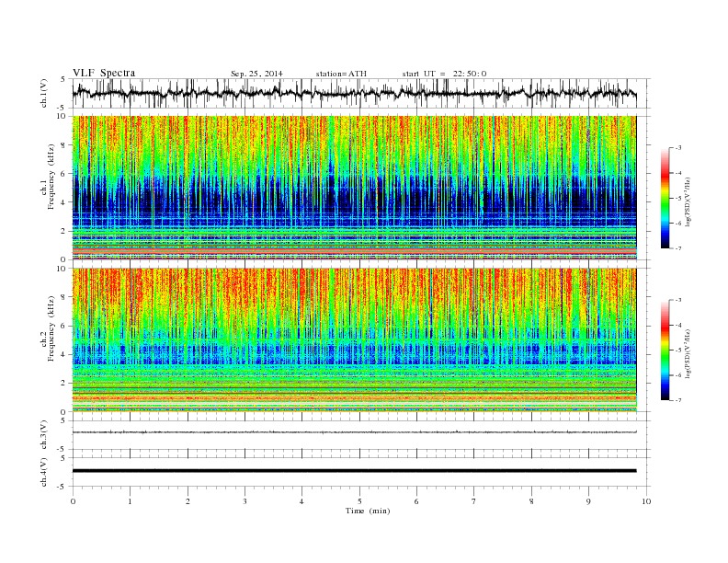
Task: Click time axis tick label "0"
Action: click(73, 501)
